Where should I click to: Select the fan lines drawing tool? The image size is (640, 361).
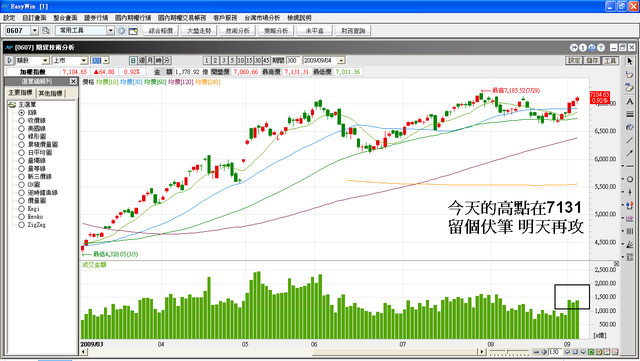pos(630,244)
